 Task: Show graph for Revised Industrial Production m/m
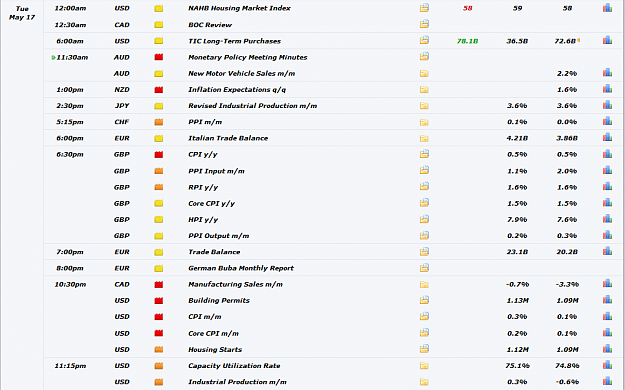point(607,105)
